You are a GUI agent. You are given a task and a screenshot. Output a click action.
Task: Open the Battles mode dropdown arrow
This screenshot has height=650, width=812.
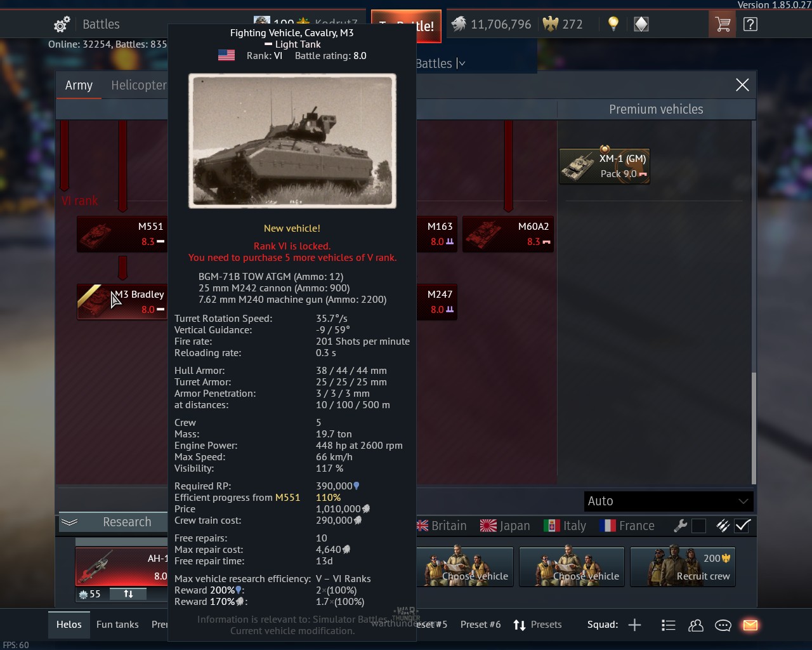pyautogui.click(x=462, y=63)
